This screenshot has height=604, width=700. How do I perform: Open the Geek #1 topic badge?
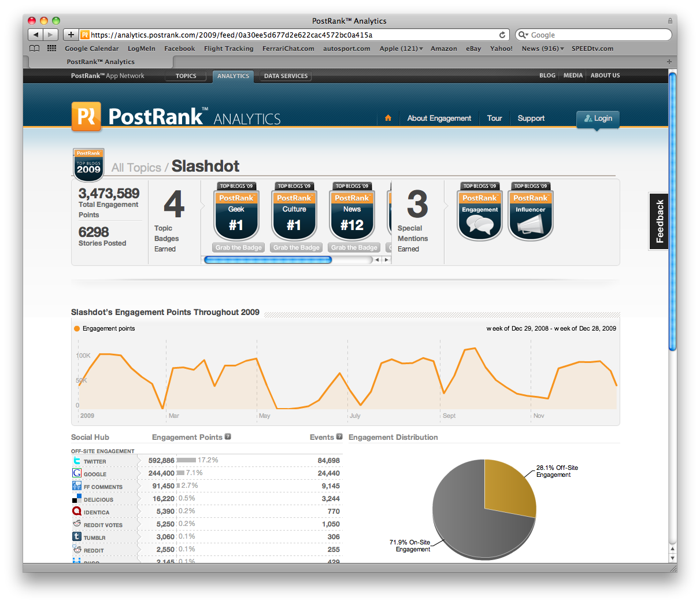(x=236, y=212)
